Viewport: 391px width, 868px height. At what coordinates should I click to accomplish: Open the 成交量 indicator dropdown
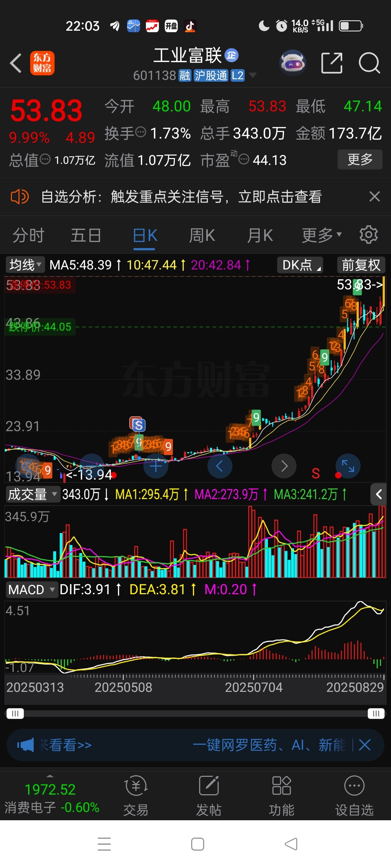point(32,494)
